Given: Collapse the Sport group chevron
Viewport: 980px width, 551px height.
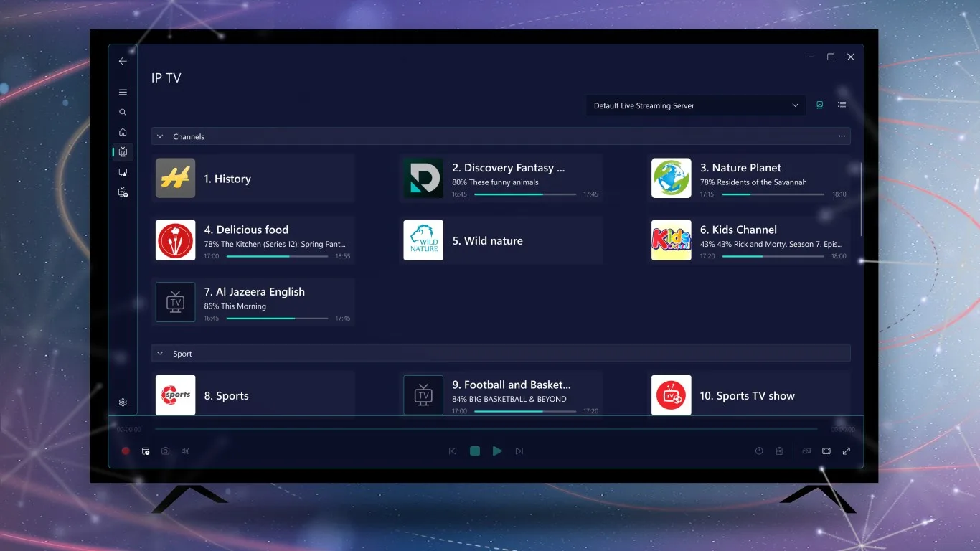Looking at the screenshot, I should (160, 354).
